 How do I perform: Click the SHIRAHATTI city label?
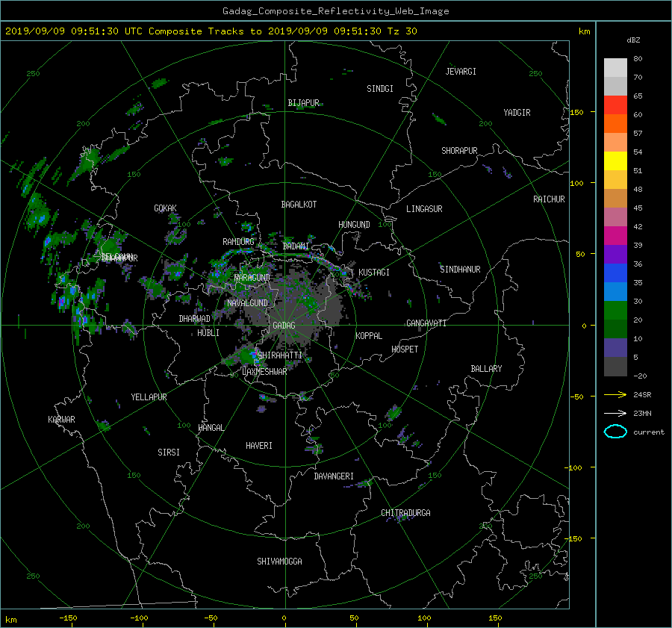tap(280, 355)
